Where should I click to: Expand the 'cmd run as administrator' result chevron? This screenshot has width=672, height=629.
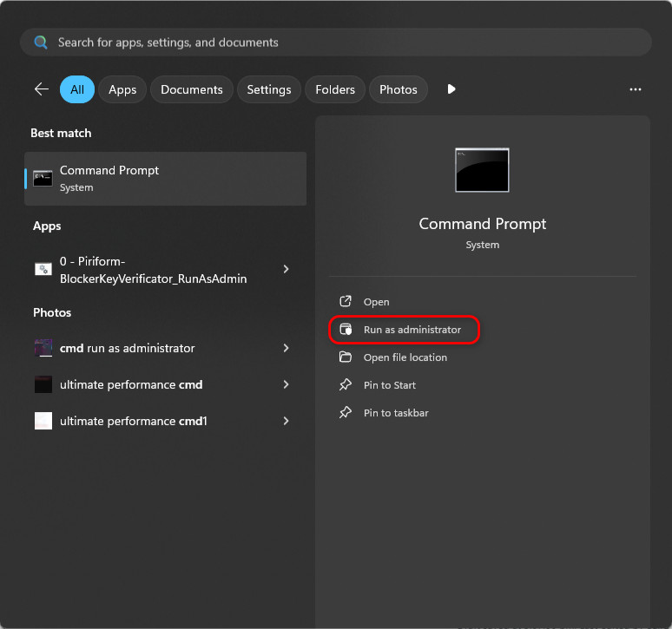(286, 348)
